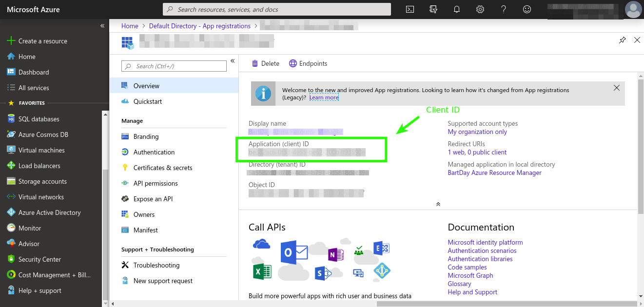Viewport: 644px width, 307px height.
Task: View the app Endpoints
Action: tap(308, 63)
